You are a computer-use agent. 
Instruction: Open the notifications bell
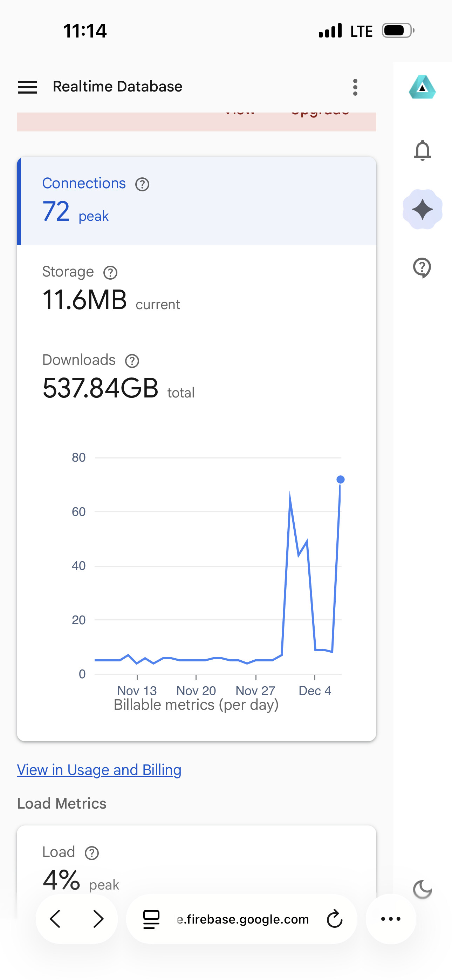[x=422, y=150]
